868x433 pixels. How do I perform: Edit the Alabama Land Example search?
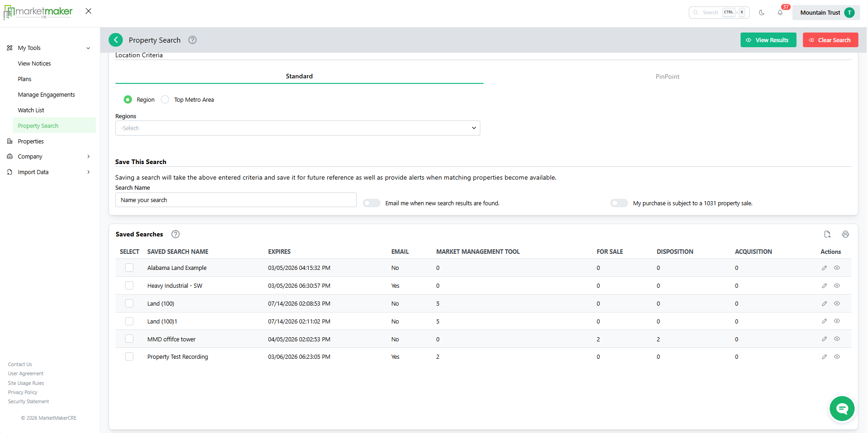[x=824, y=268]
